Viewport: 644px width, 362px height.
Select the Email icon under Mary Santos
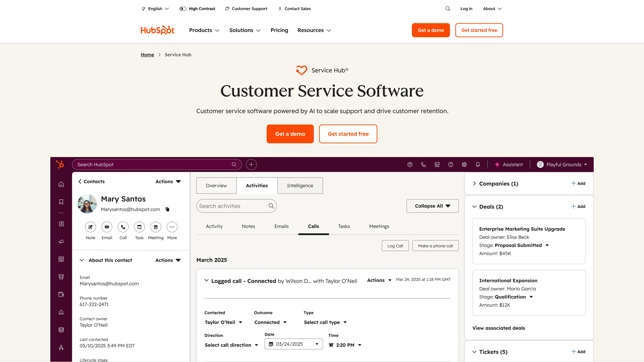pyautogui.click(x=107, y=227)
